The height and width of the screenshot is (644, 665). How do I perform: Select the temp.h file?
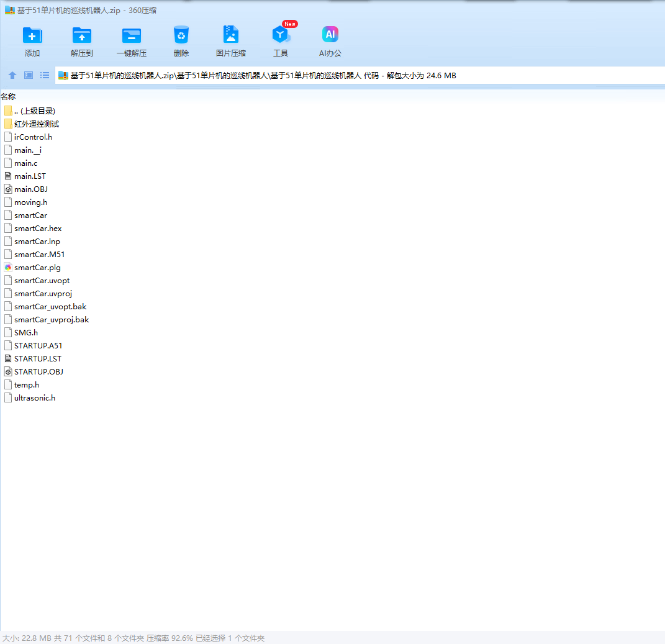tap(21, 385)
